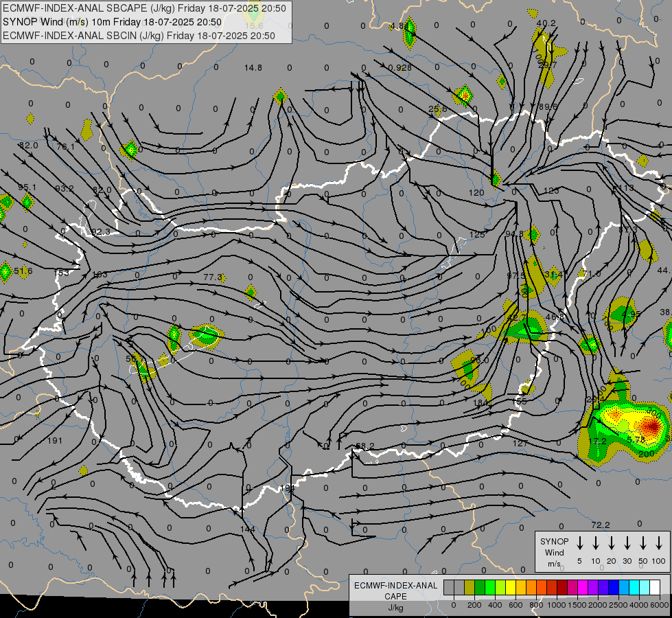The height and width of the screenshot is (618, 672).
Task: Pick the pale cyan CAPE legend swatch
Action: (x=644, y=588)
